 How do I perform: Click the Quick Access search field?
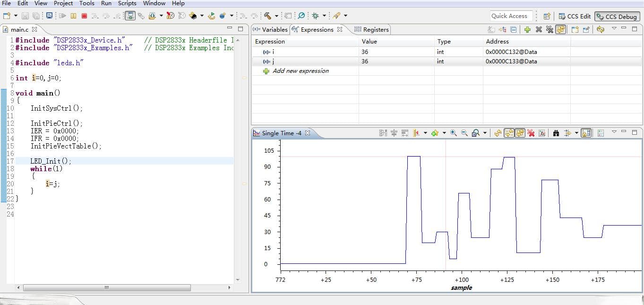512,16
